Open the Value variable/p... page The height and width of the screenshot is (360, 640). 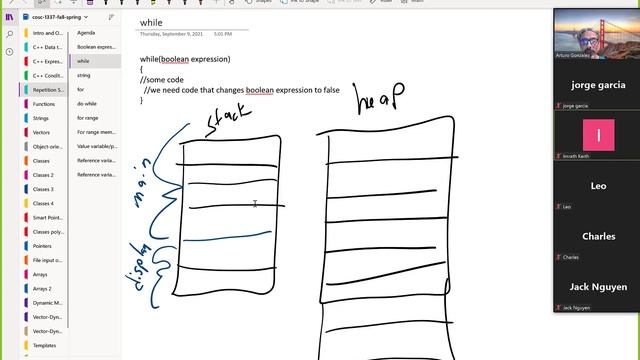pos(95,146)
